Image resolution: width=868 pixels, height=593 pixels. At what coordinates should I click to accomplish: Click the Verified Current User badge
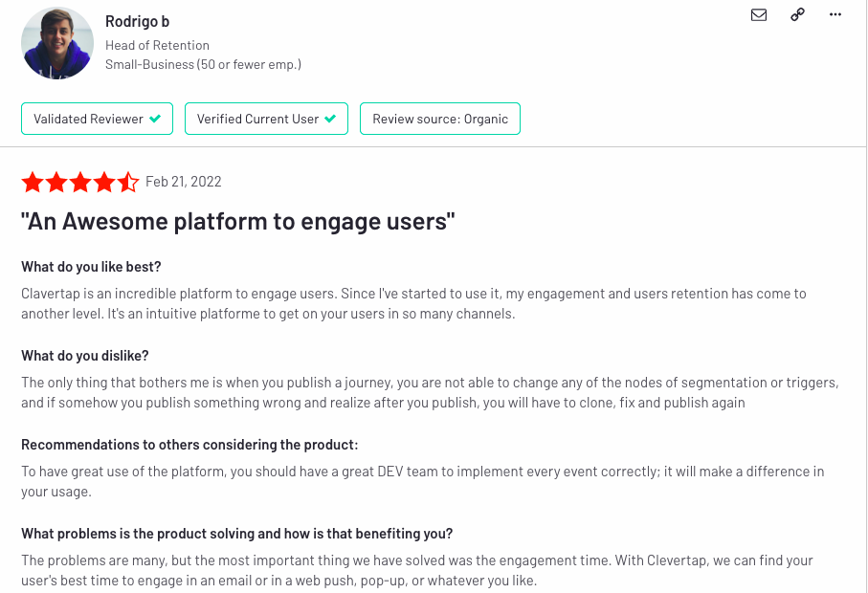point(266,119)
